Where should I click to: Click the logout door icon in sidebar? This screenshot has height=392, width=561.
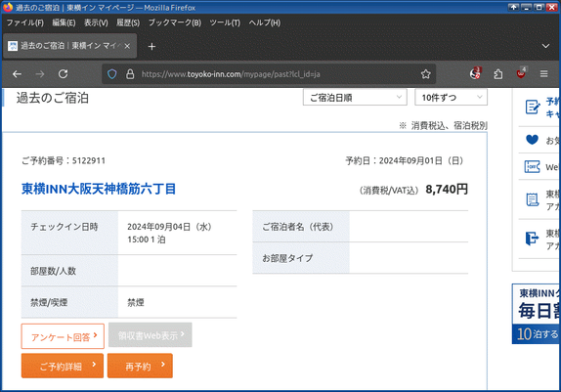click(x=532, y=239)
